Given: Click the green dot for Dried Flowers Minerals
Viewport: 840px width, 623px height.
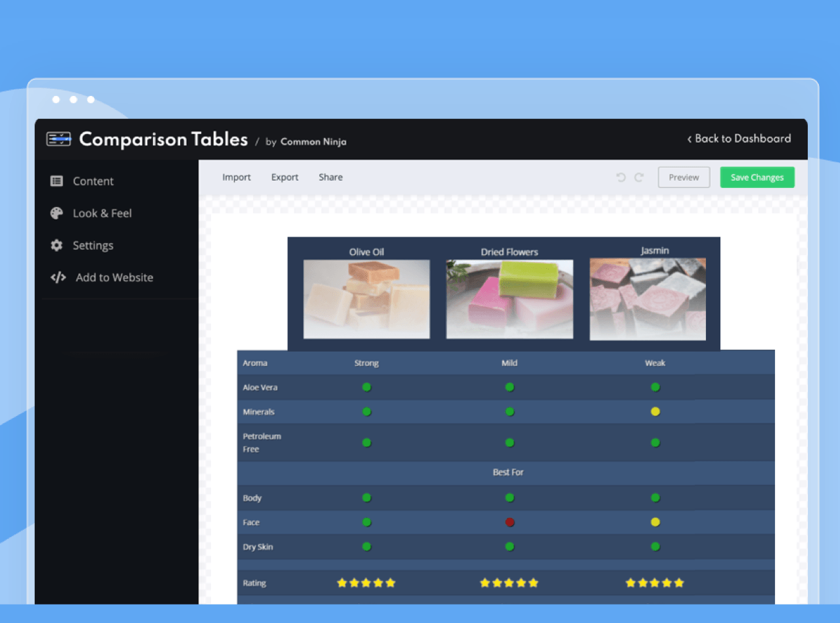Looking at the screenshot, I should click(509, 412).
